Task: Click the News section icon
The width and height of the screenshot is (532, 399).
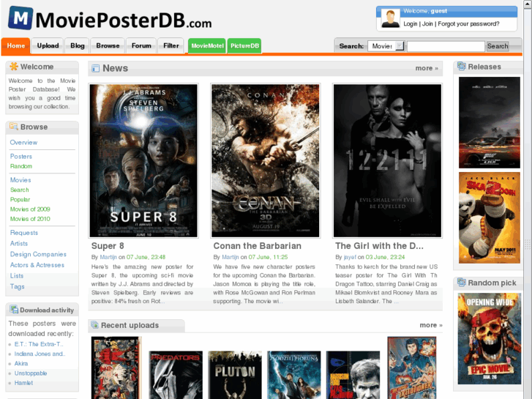Action: coord(96,68)
